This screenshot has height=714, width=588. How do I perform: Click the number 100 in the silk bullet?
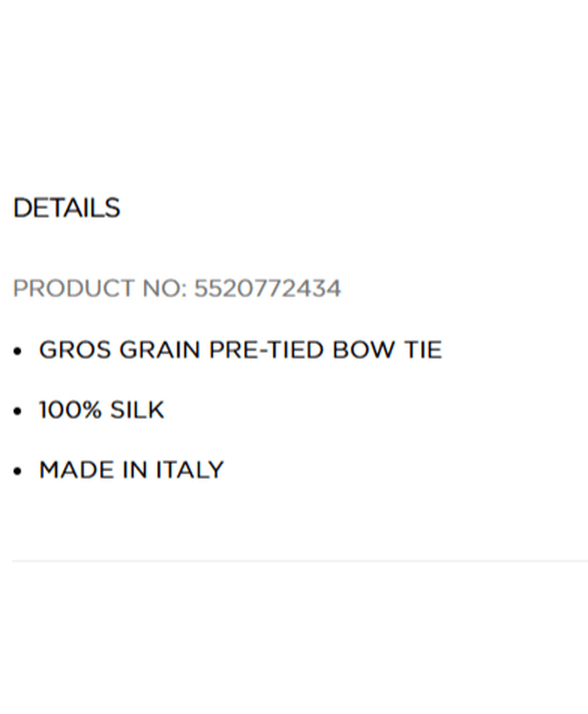59,410
